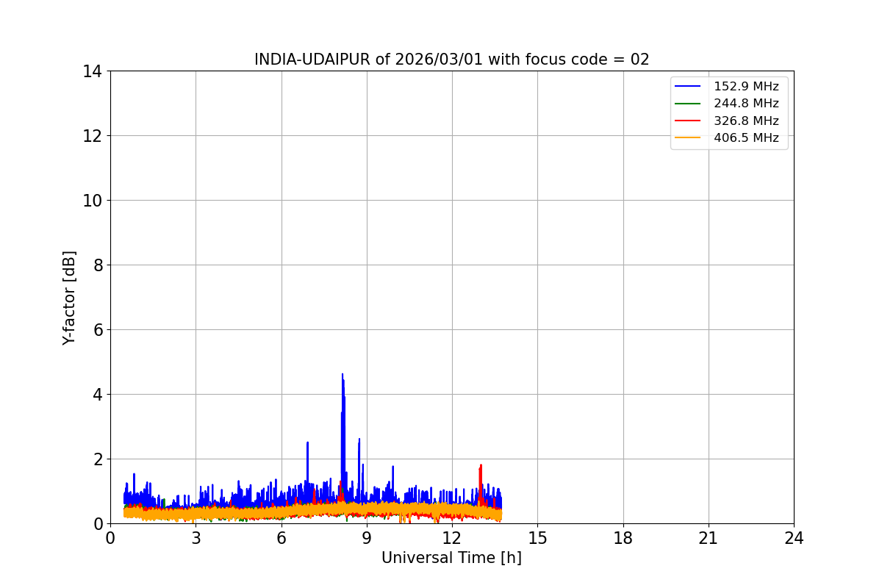
Task: Click x-axis tick label 9
Action: (367, 538)
